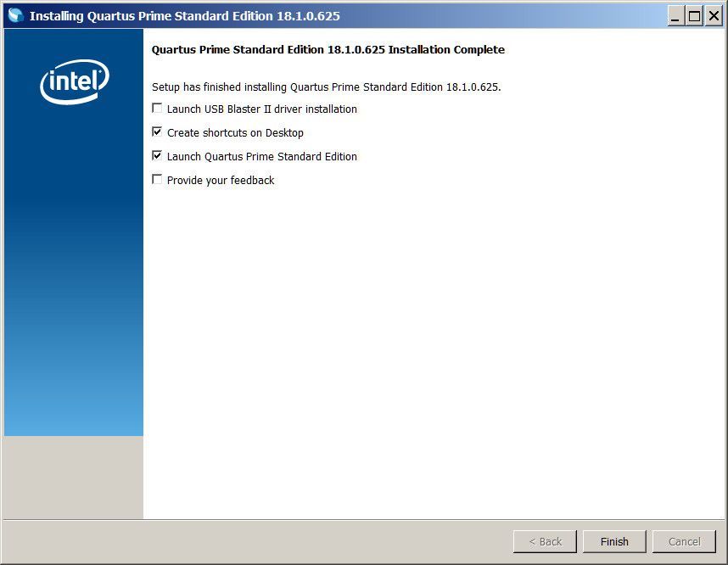Minimize the installer window

(675, 16)
